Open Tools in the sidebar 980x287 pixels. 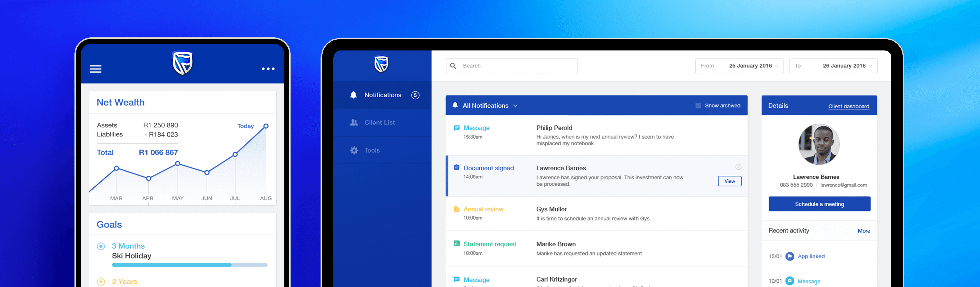[x=382, y=150]
